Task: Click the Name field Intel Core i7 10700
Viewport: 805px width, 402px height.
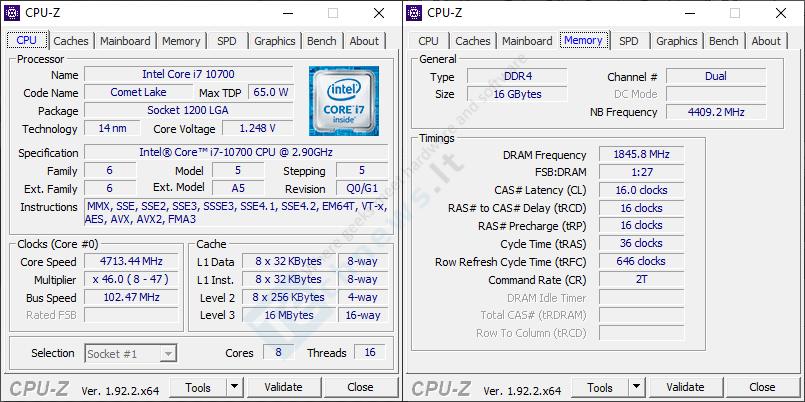Action: [189, 74]
